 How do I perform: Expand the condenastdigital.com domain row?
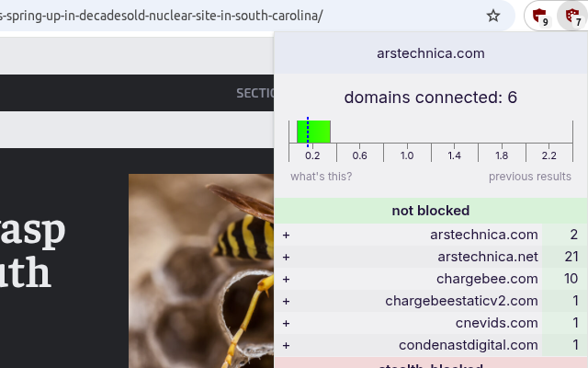click(x=286, y=346)
